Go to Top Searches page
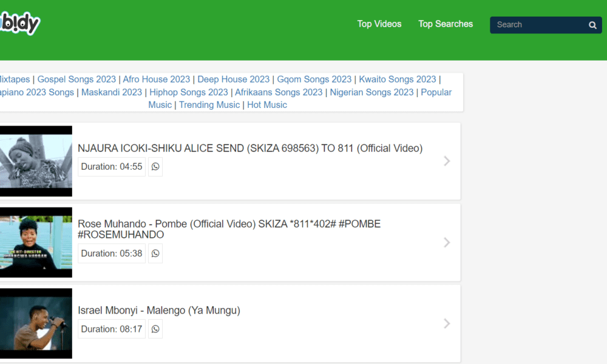607x364 pixels. (446, 24)
